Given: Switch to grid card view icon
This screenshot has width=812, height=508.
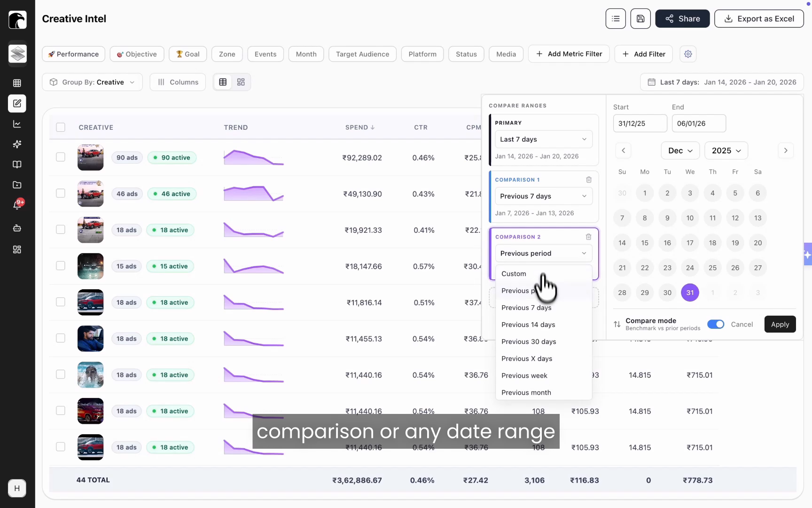Looking at the screenshot, I should coord(241,82).
